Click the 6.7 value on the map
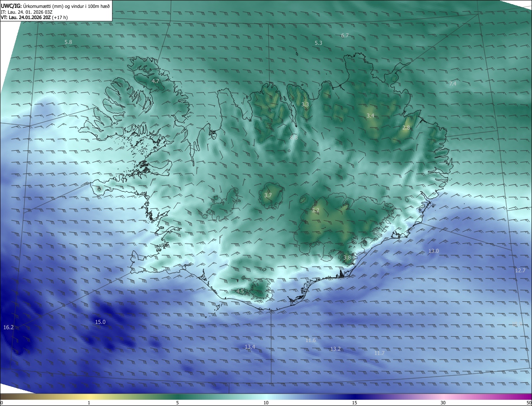The height and width of the screenshot is (406, 532). click(345, 36)
